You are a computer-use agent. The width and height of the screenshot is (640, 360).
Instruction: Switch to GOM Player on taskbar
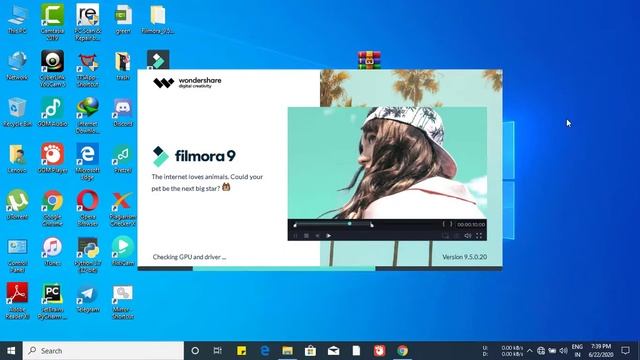point(380,351)
